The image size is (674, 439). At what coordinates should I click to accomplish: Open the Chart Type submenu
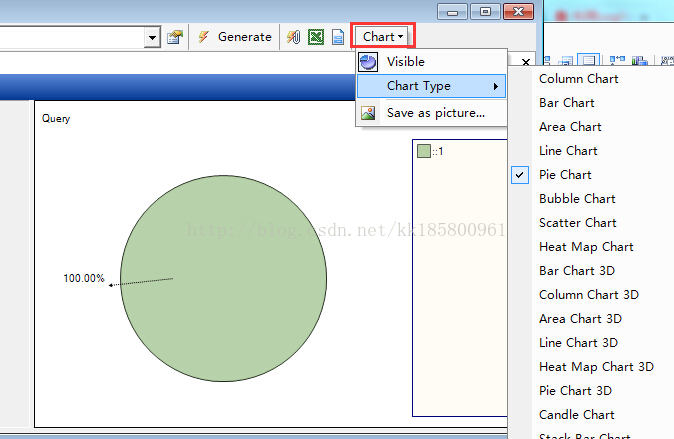(432, 86)
